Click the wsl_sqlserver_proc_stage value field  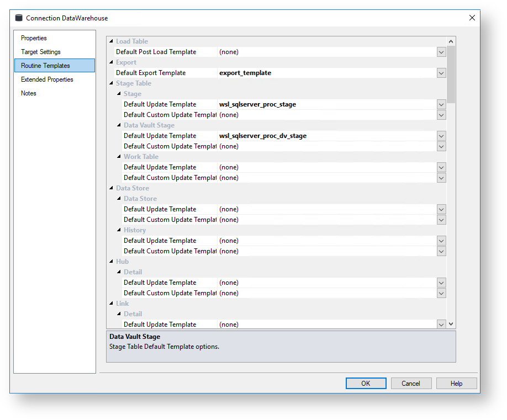[x=326, y=104]
